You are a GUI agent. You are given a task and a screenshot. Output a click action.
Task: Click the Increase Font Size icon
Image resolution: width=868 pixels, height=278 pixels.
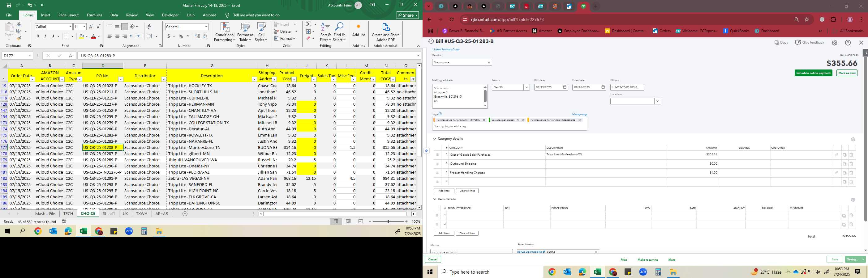pos(91,27)
